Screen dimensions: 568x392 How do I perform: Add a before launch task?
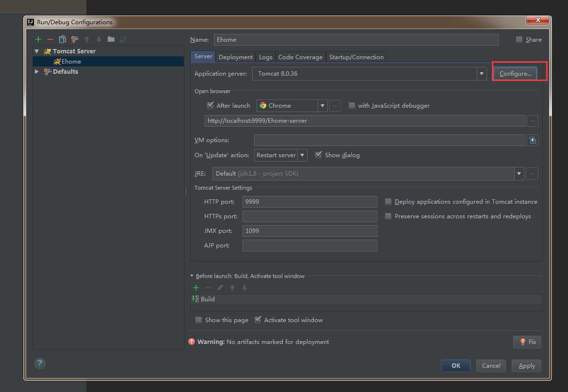coord(196,288)
